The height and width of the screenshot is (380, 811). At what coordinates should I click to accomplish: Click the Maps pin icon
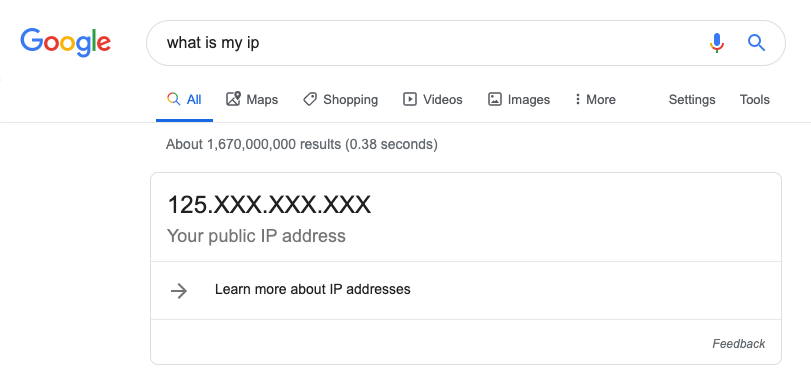click(233, 99)
